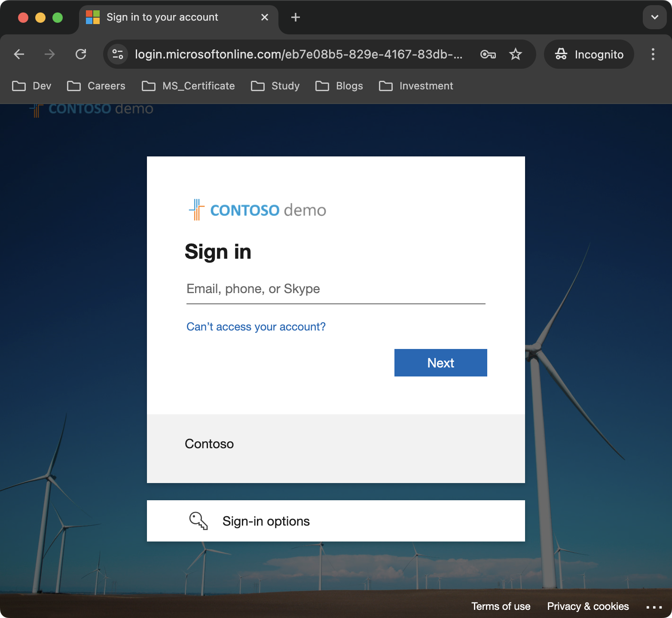Click the key icon beside Sign-in options
672x618 pixels.
tap(199, 521)
